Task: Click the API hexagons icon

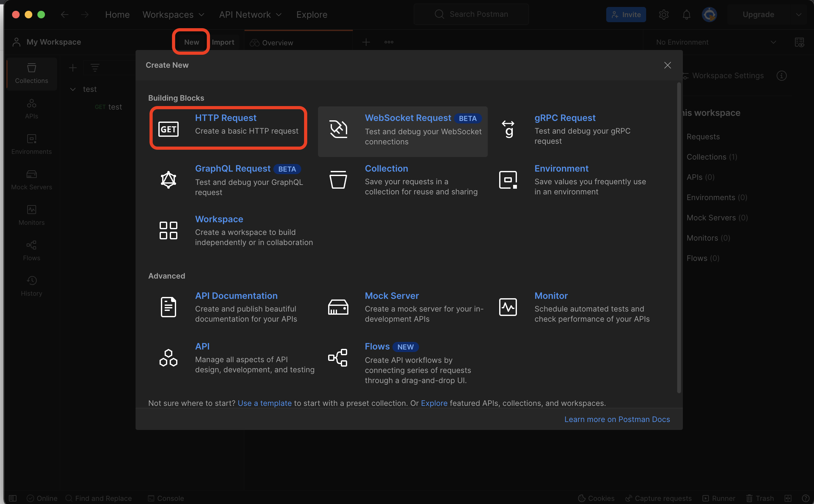Action: click(x=169, y=358)
